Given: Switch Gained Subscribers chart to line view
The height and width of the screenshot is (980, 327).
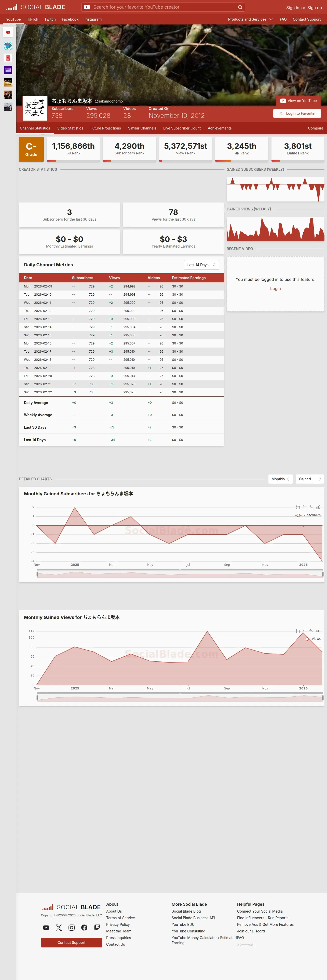Looking at the screenshot, I should [311, 508].
